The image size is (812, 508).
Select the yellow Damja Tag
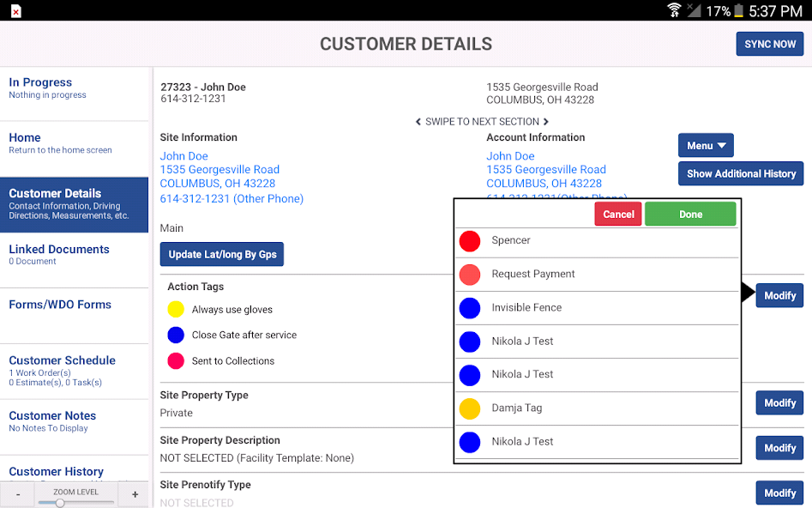point(469,408)
